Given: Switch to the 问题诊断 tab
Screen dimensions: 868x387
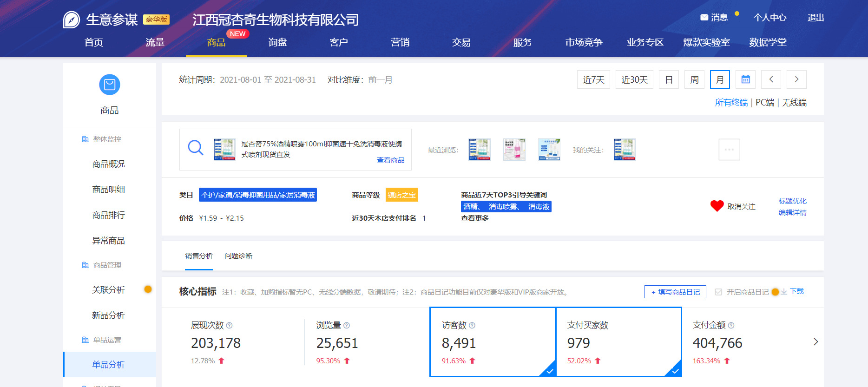Looking at the screenshot, I should 238,256.
